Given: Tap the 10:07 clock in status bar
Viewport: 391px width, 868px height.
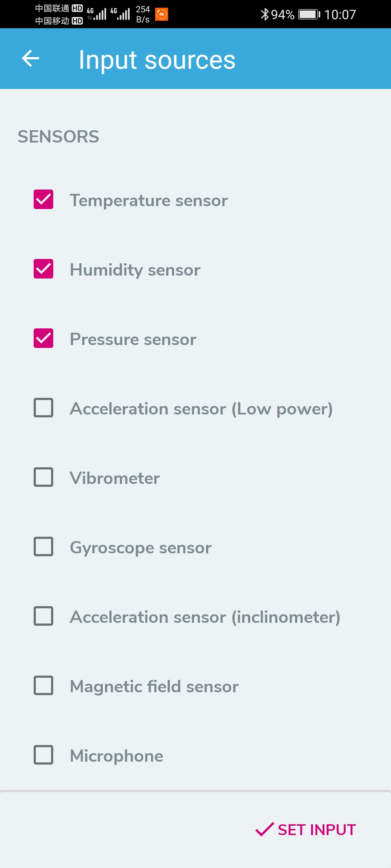Looking at the screenshot, I should click(x=340, y=14).
